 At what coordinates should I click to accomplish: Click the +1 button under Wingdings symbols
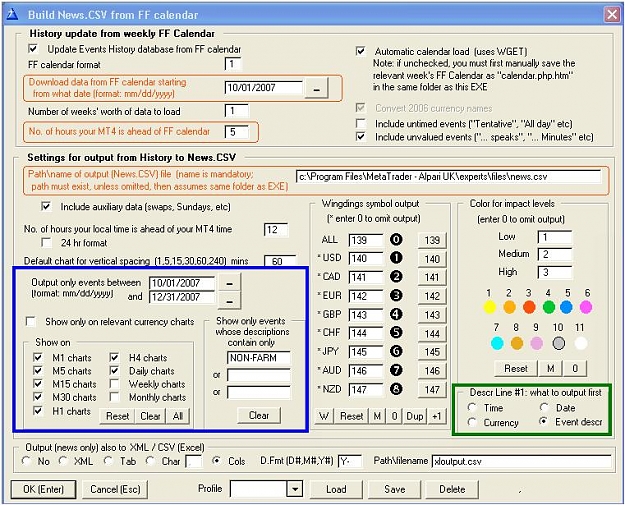(x=437, y=416)
